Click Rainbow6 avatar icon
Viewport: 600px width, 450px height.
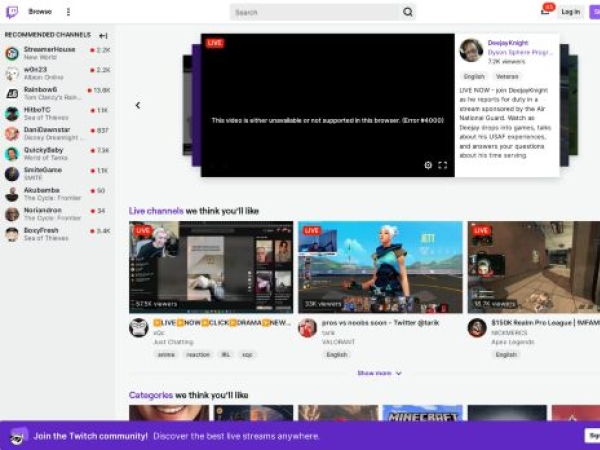[12, 94]
